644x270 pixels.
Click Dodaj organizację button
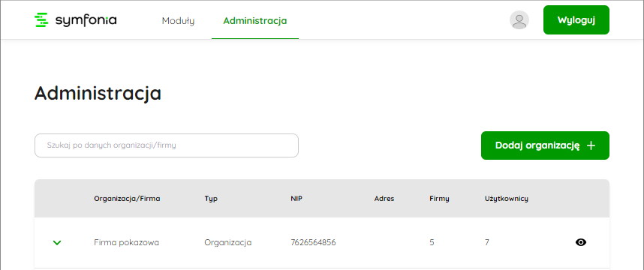[x=545, y=145]
